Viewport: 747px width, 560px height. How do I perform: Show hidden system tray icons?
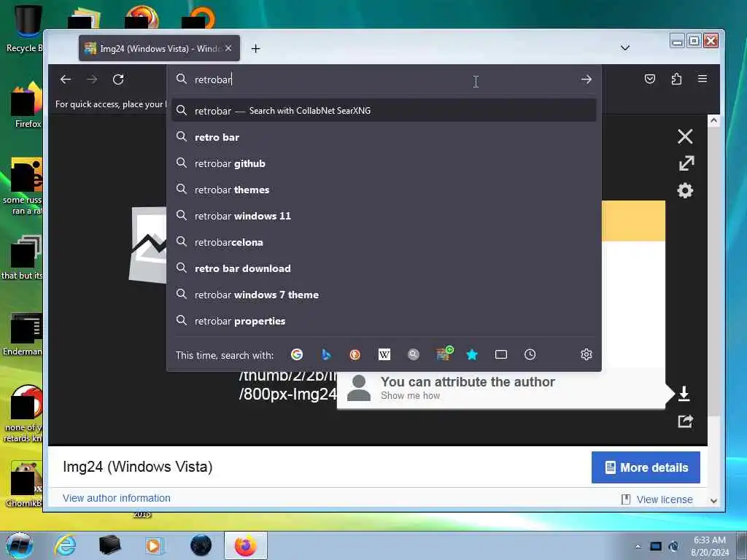(x=638, y=546)
